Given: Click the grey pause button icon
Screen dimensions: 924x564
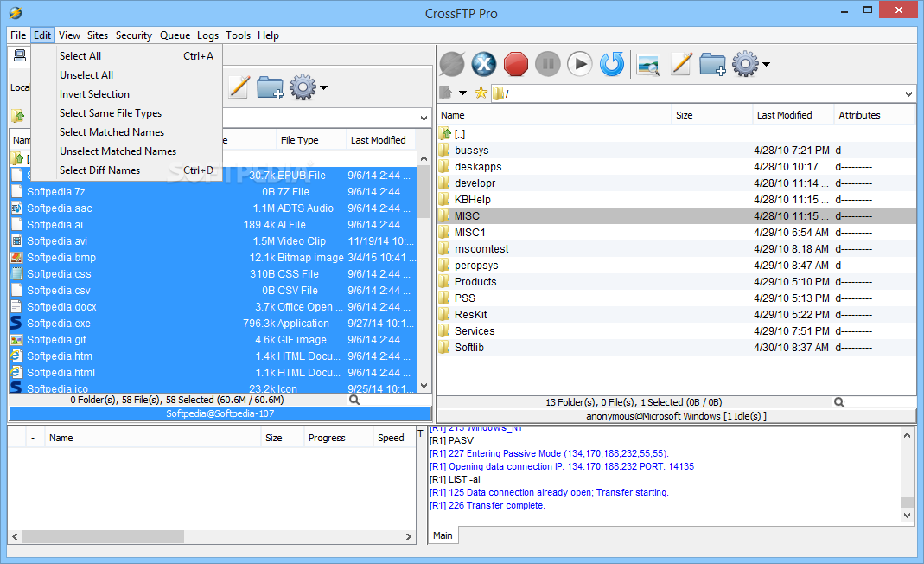Looking at the screenshot, I should click(x=547, y=64).
